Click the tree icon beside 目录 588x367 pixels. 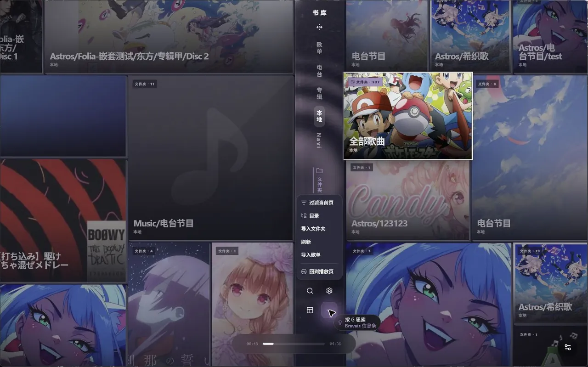[x=304, y=216]
